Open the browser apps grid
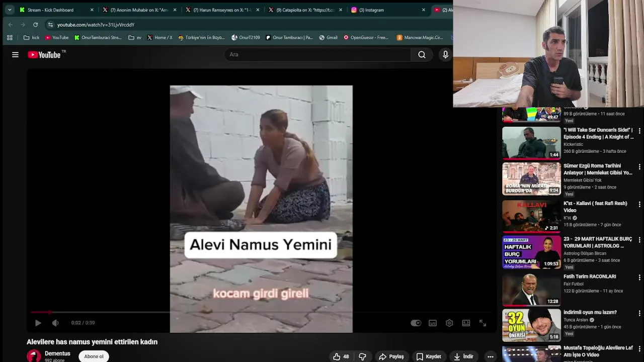Screen dimensions: 644x362 10,37
